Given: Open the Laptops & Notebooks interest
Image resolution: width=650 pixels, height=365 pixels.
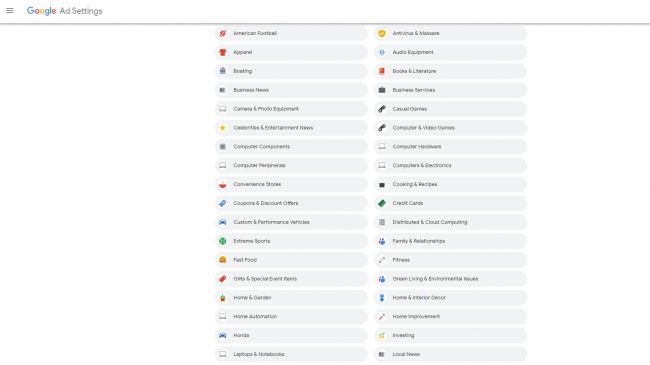Looking at the screenshot, I should pyautogui.click(x=291, y=354).
